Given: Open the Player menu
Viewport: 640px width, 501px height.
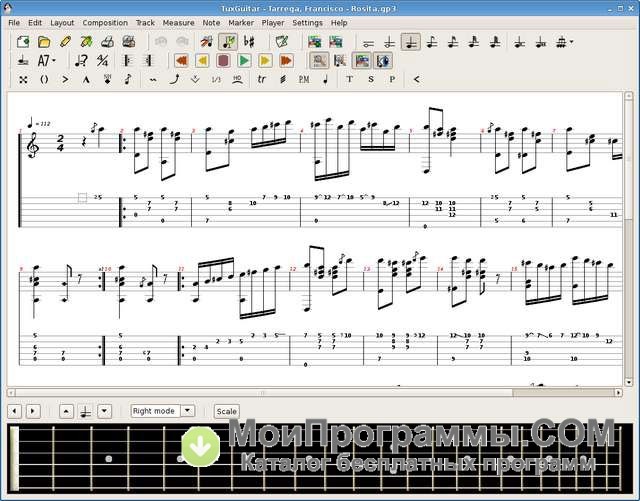Looking at the screenshot, I should [273, 23].
